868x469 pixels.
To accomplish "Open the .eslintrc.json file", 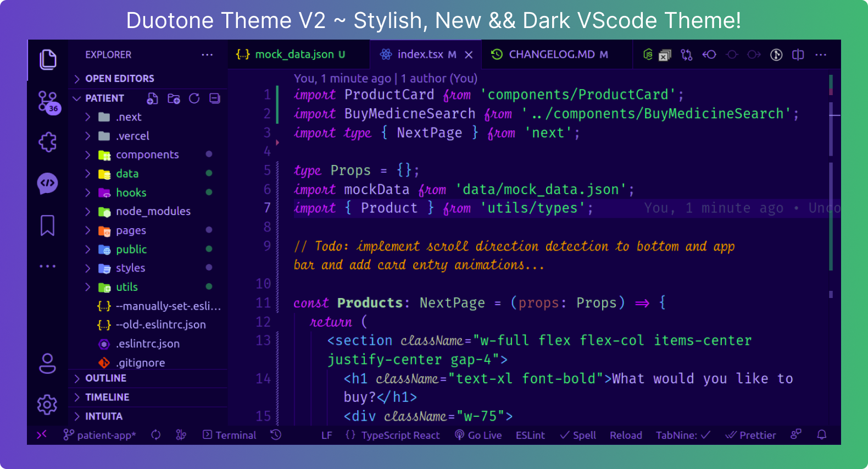I will pos(148,344).
